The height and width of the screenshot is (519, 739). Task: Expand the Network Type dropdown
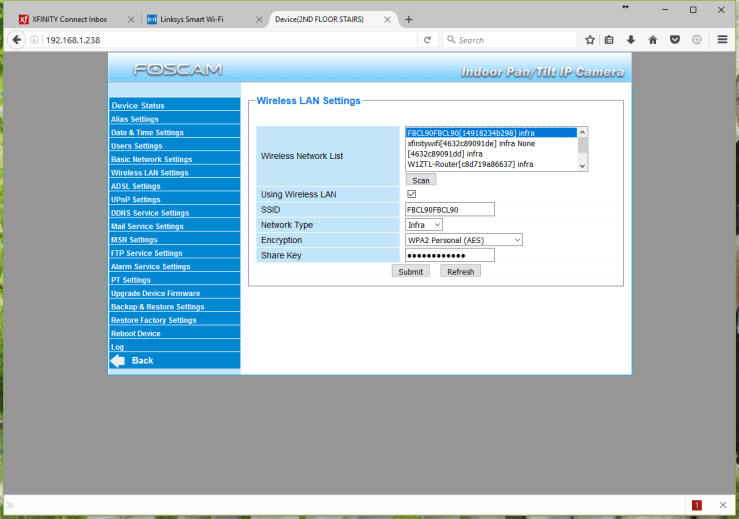[424, 225]
